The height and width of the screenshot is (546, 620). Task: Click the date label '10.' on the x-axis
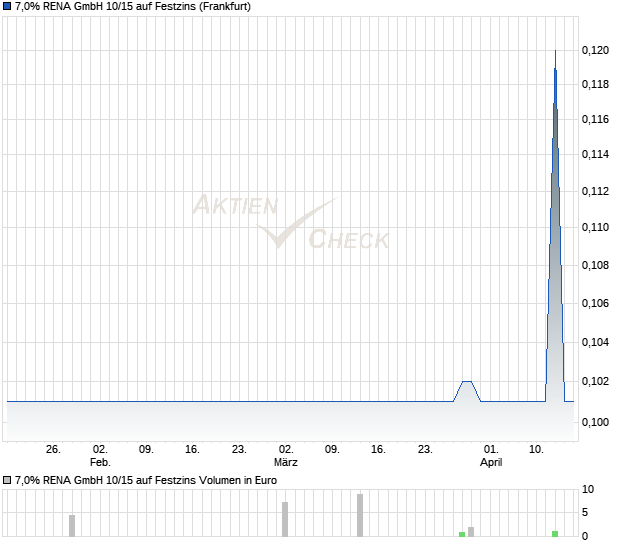536,450
